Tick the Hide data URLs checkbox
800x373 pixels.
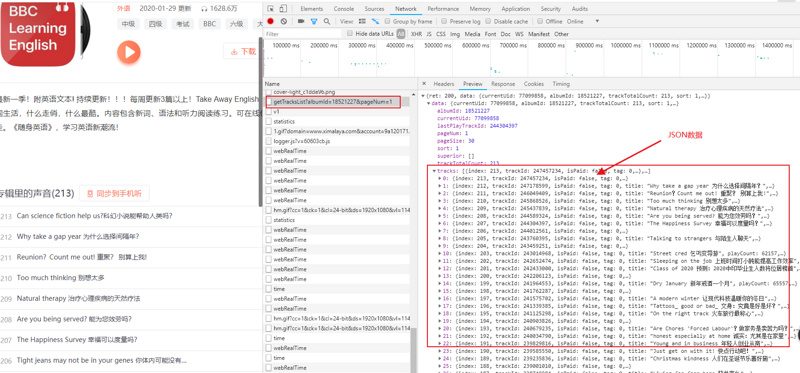coord(350,33)
